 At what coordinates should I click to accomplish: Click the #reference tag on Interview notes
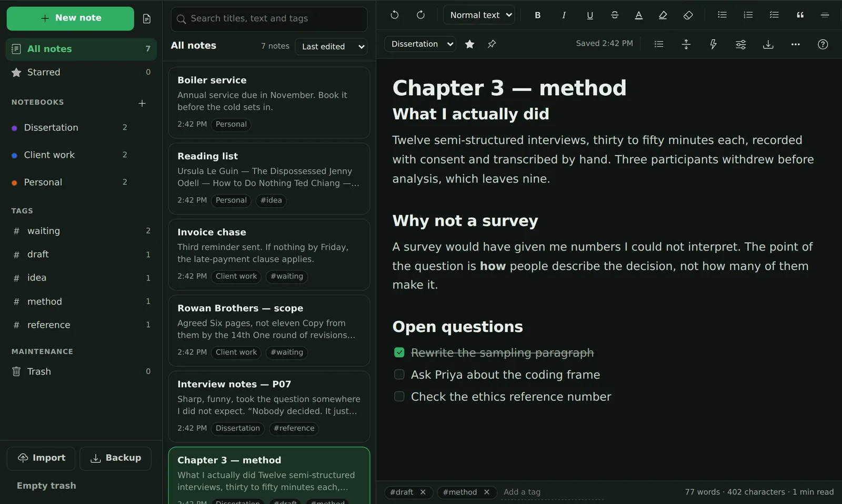tap(294, 428)
